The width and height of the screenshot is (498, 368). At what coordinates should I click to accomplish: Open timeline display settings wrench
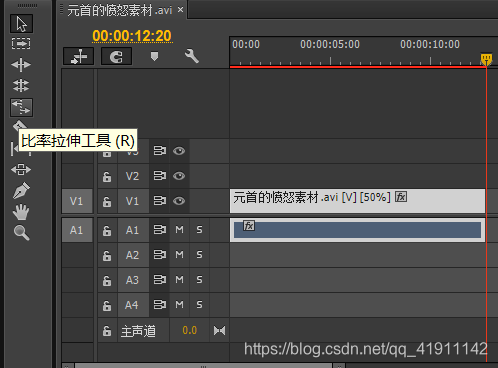192,56
